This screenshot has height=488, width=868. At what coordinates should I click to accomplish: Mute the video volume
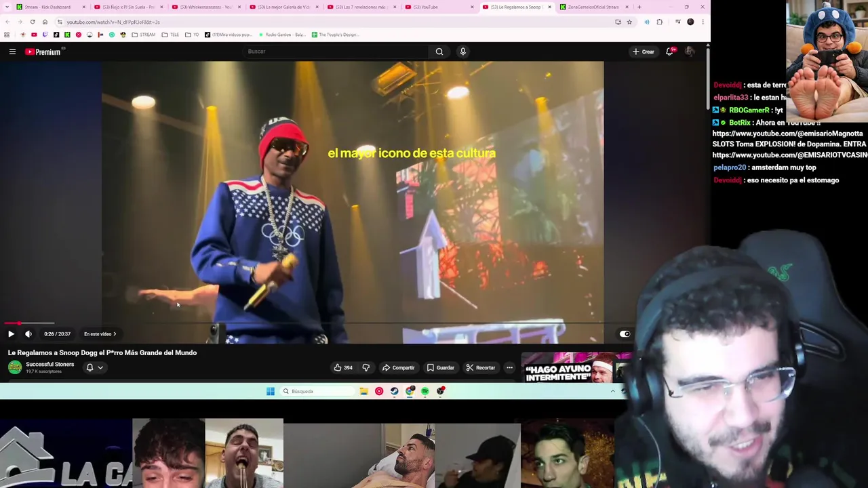click(28, 333)
